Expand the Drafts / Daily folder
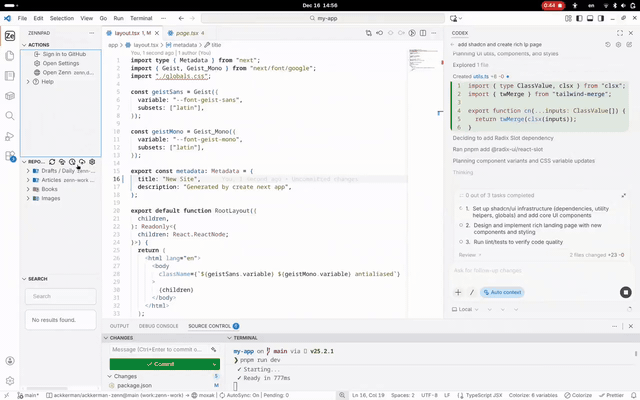Viewport: 640px width, 400px height. tap(28, 171)
